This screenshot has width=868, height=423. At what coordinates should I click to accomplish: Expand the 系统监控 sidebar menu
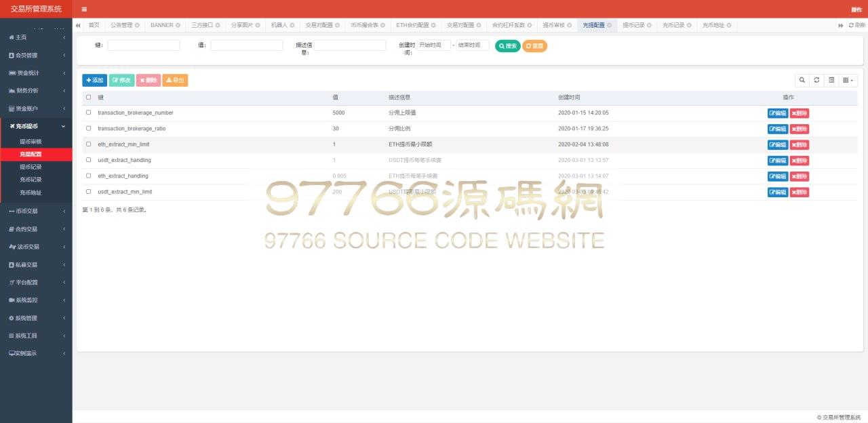[36, 300]
